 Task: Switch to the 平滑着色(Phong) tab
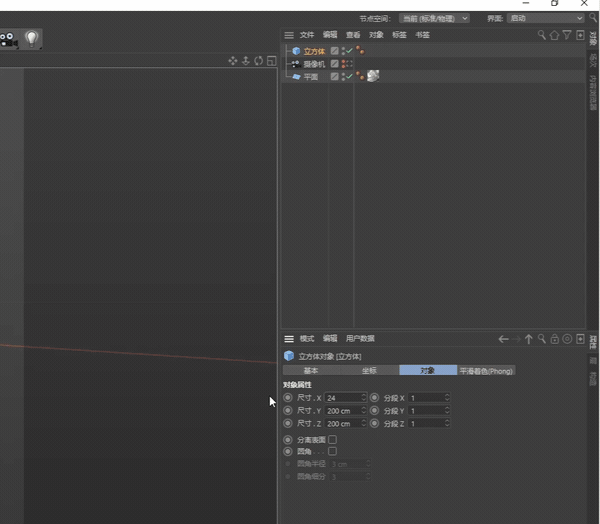click(486, 371)
